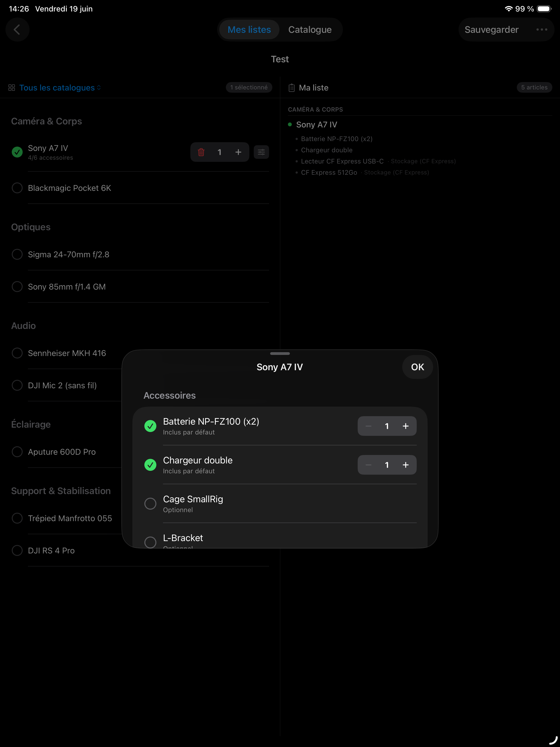Click Support & Stabilisation header
The width and height of the screenshot is (560, 747).
point(61,491)
